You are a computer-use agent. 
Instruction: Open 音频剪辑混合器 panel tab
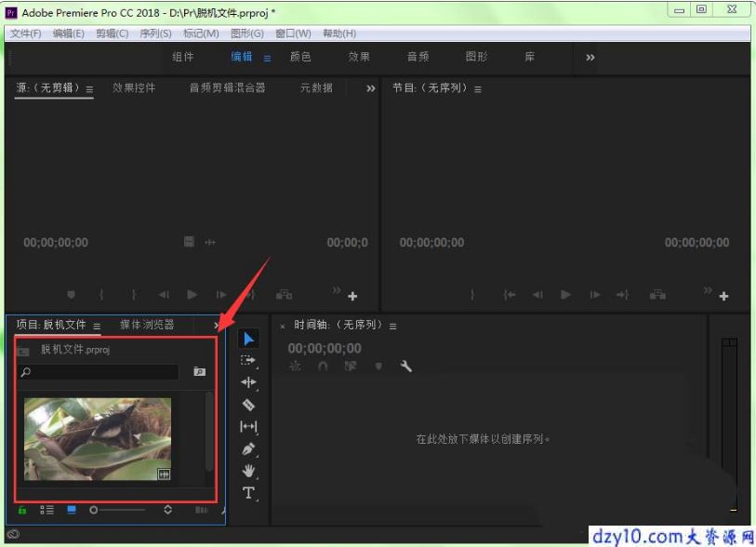pyautogui.click(x=227, y=87)
